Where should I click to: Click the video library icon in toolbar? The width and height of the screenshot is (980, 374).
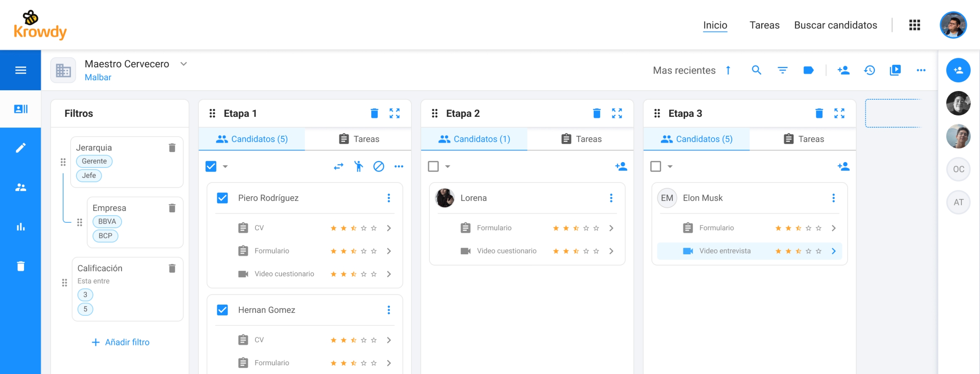[895, 70]
